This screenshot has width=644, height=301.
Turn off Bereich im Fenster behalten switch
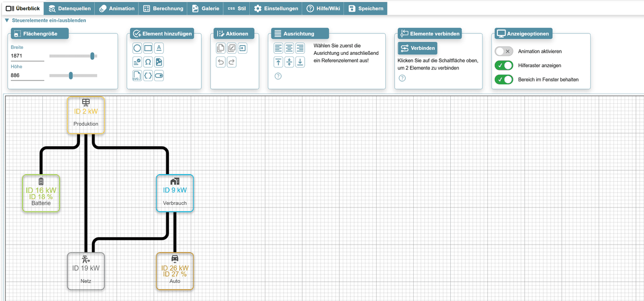(x=504, y=80)
